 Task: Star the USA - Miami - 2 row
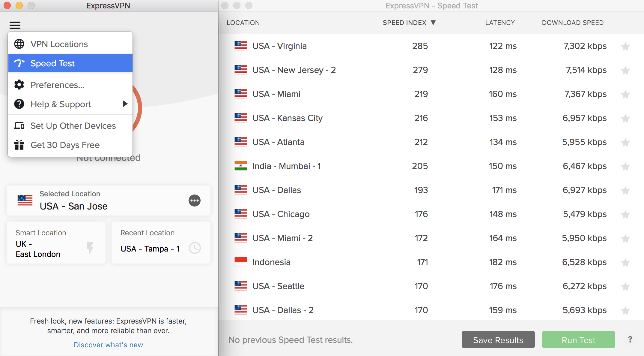[x=625, y=238]
